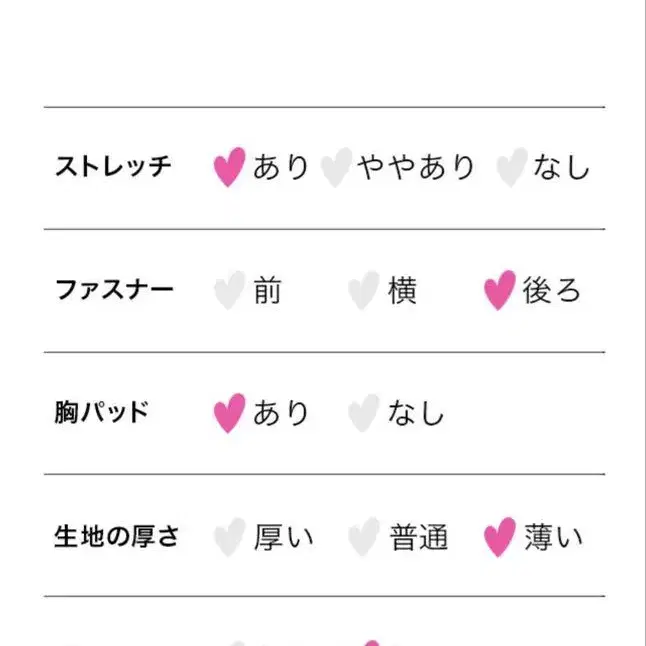Choose the ややあり stretch option text
646x646 pixels.
[x=416, y=167]
